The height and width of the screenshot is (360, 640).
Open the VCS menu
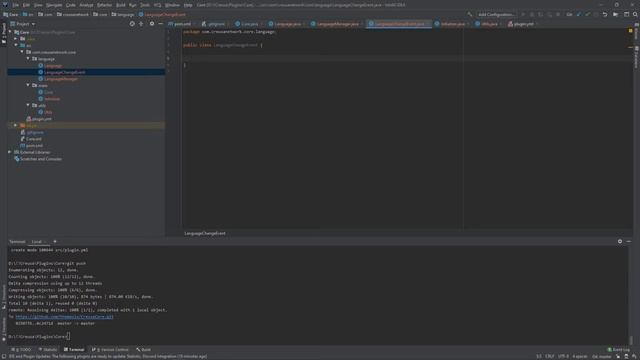[157, 5]
